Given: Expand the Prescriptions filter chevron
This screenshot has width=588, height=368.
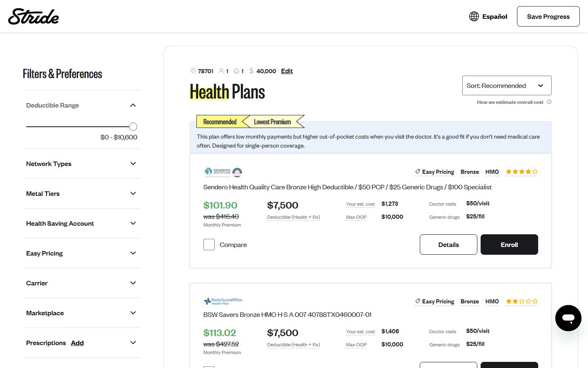Looking at the screenshot, I should click(133, 343).
